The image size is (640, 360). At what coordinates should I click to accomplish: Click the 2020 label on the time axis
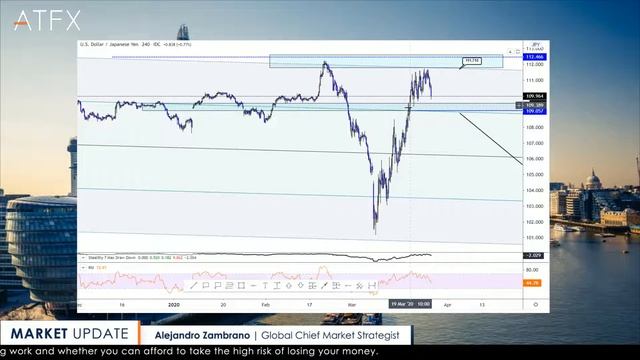click(174, 304)
